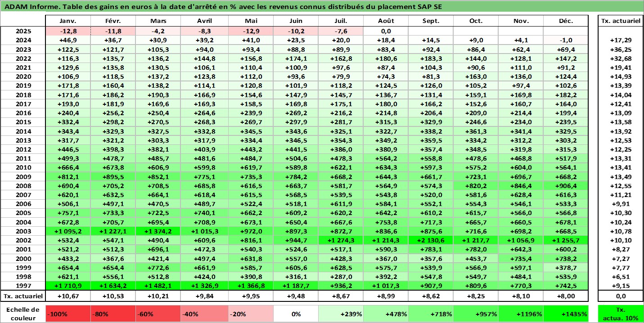Screen dimensions: 644x323
Task: Click the 1997 row label
Action: click(23, 286)
